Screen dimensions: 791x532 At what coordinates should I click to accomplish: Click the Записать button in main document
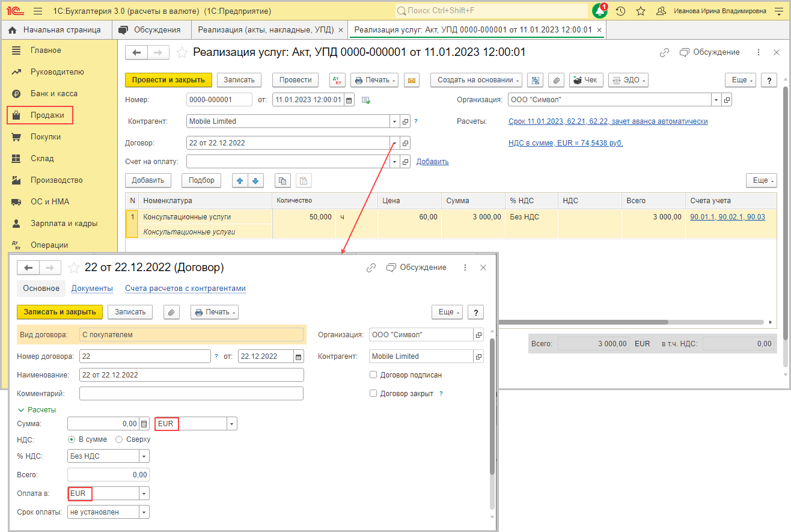click(239, 80)
